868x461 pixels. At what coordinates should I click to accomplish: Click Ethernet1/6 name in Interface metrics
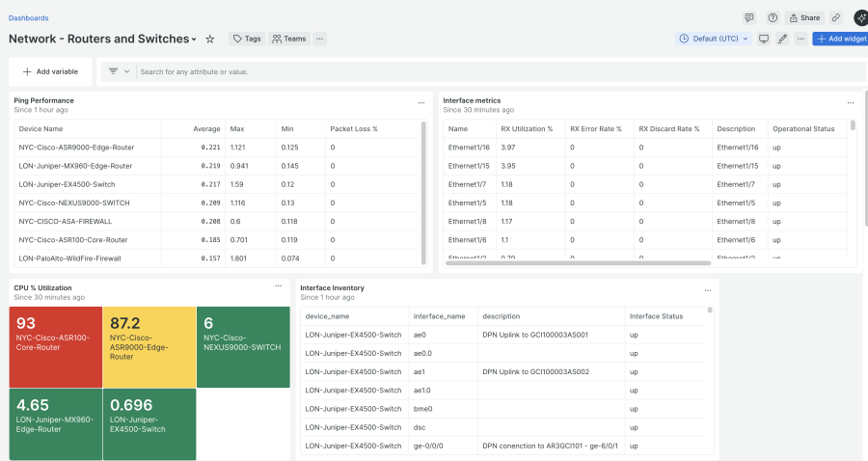click(467, 240)
